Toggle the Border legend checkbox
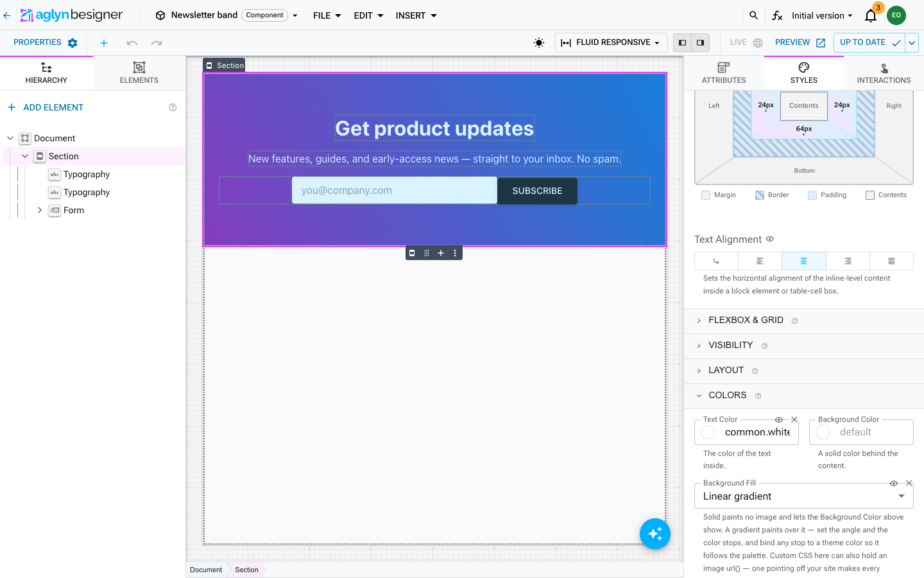Screen dimensions: 924x578 click(x=760, y=195)
